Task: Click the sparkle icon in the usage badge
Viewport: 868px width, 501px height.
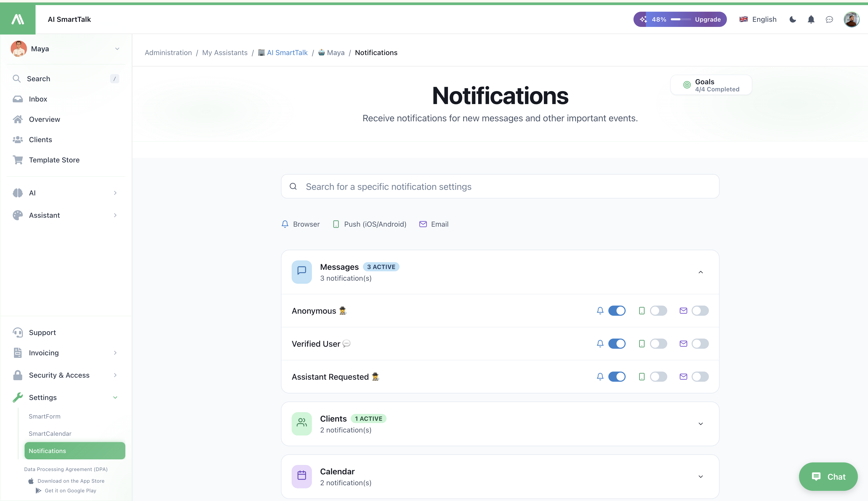Action: point(643,19)
